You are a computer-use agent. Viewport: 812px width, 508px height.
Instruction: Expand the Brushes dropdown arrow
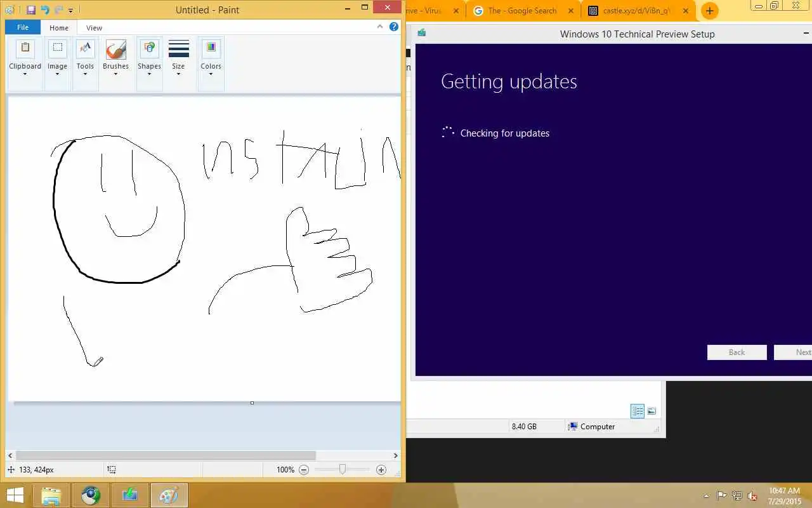[x=115, y=74]
